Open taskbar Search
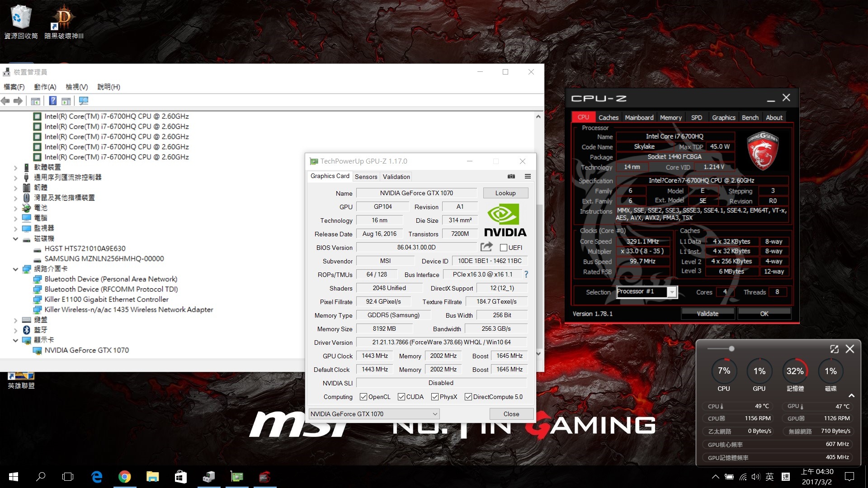 coord(41,477)
